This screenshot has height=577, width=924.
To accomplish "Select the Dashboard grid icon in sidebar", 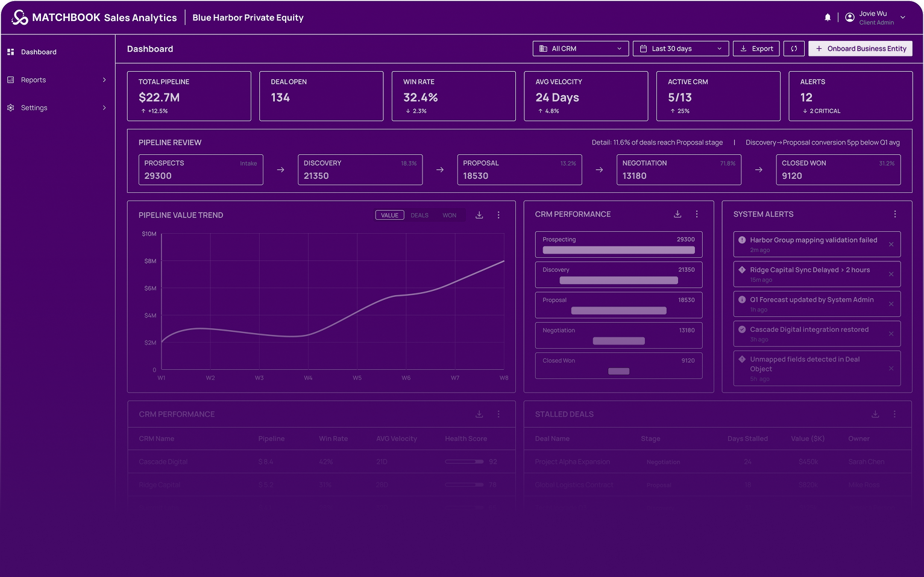I will (10, 52).
